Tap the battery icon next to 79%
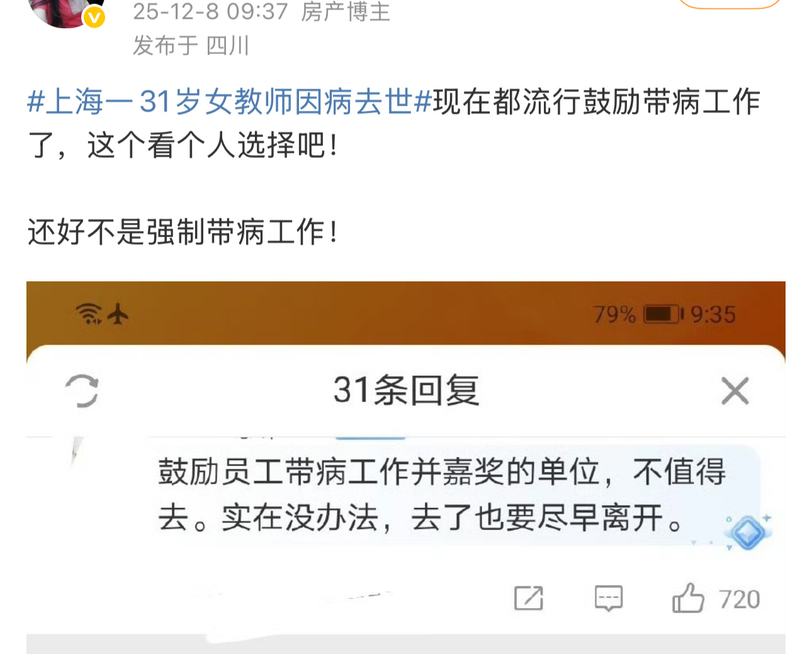The width and height of the screenshot is (812, 654). tap(663, 313)
